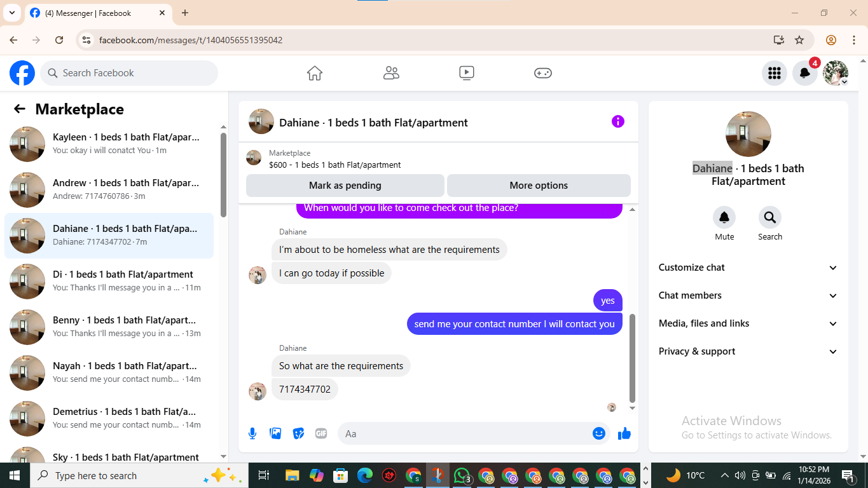
Task: Open browser profile avatar icon
Action: coord(831,40)
